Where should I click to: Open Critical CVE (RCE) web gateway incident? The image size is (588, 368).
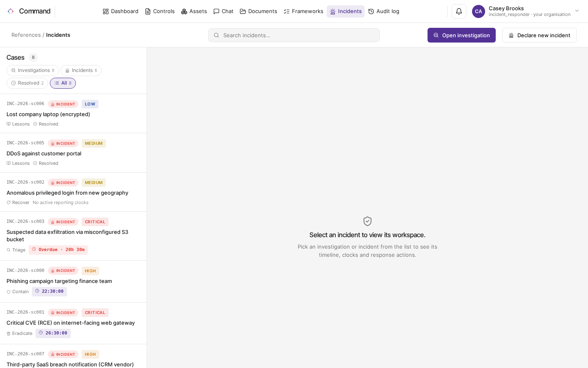tap(73, 323)
